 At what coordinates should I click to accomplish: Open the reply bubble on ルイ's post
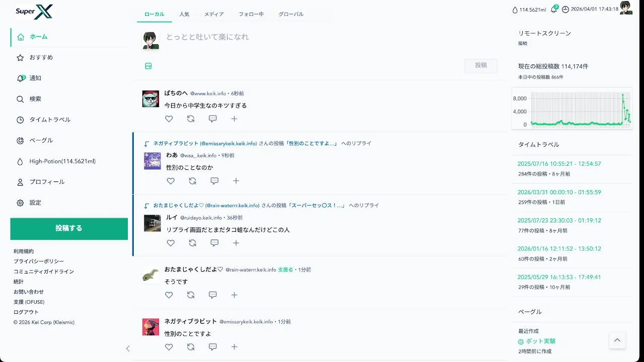[214, 243]
